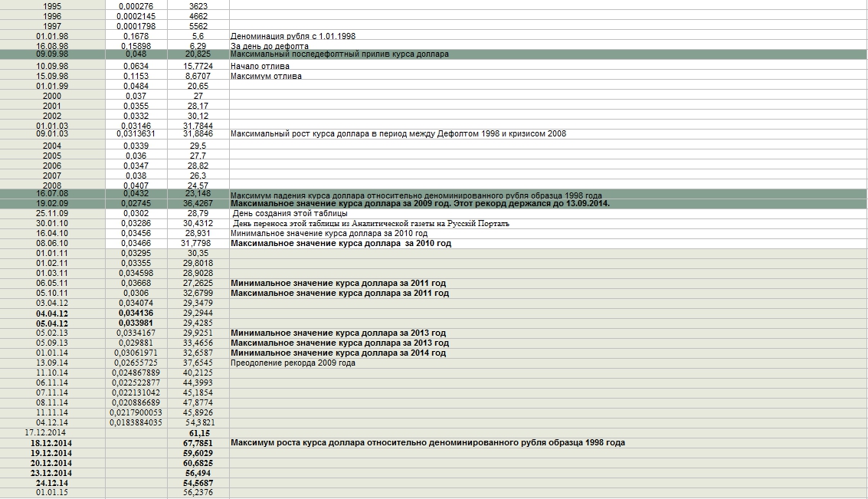The width and height of the screenshot is (868, 499).
Task: Click the year cell 1997
Action: 52,26
